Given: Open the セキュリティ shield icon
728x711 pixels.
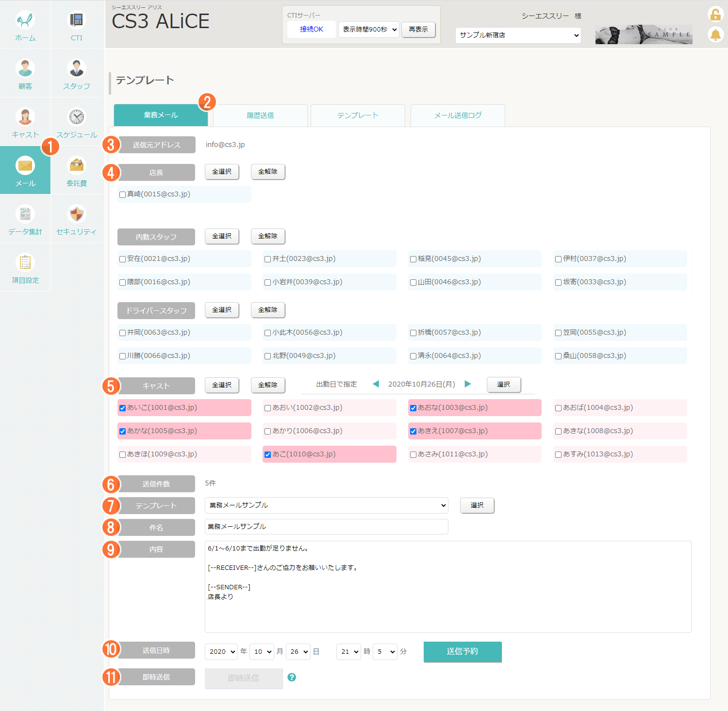Looking at the screenshot, I should tap(77, 214).
